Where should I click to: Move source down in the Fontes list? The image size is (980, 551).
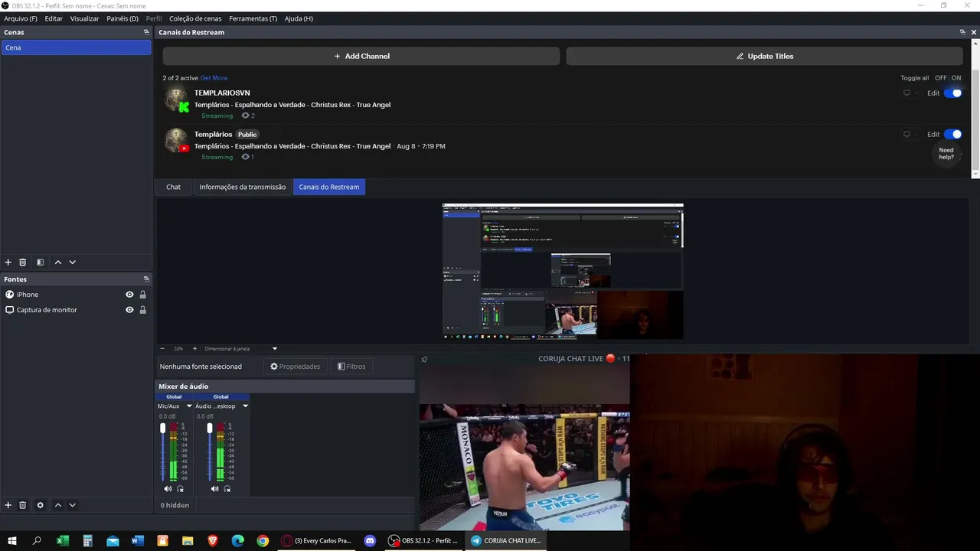(73, 505)
